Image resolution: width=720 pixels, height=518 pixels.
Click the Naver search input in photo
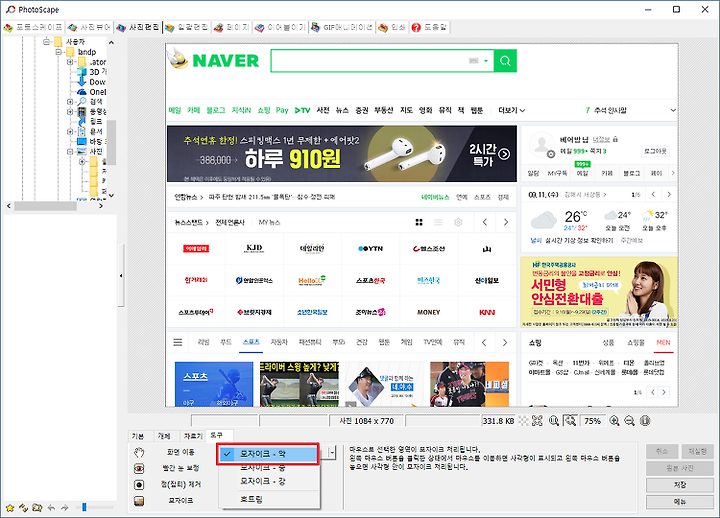[382, 61]
